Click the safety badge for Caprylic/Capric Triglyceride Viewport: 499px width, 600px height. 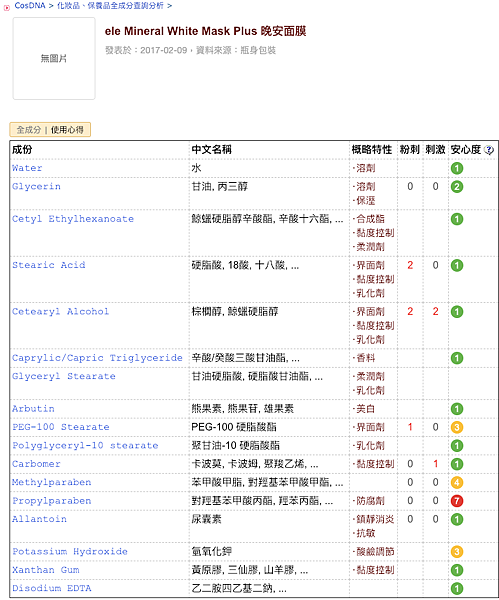[x=457, y=358]
